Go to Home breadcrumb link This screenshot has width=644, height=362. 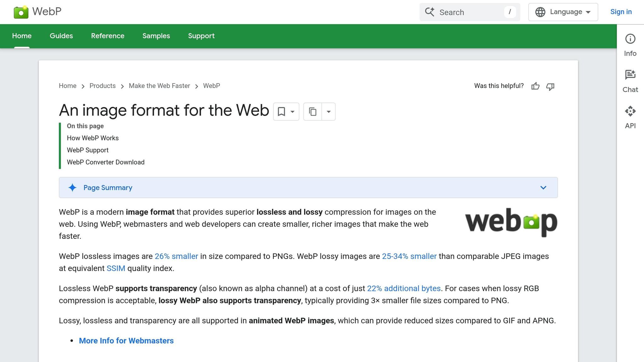coord(68,86)
